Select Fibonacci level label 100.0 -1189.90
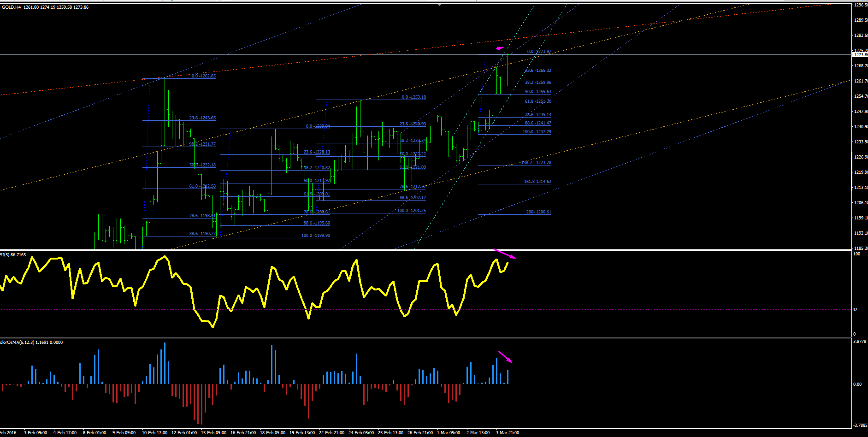868x437 pixels. [x=316, y=236]
